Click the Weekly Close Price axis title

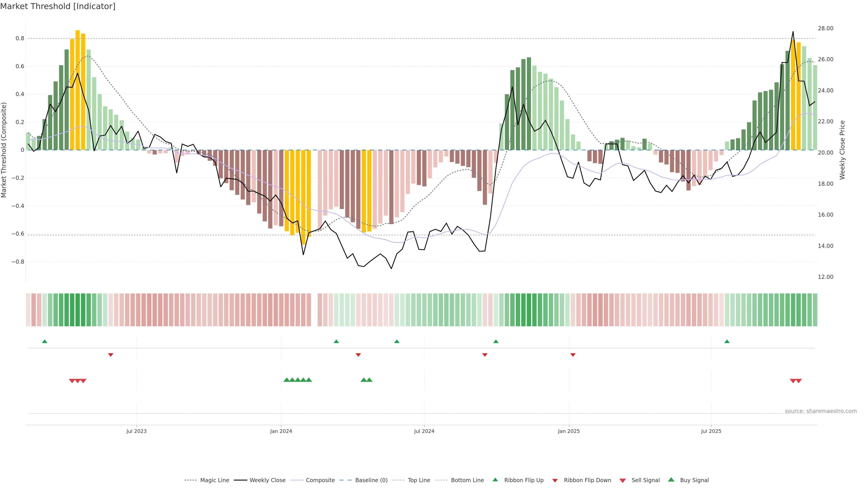point(842,150)
